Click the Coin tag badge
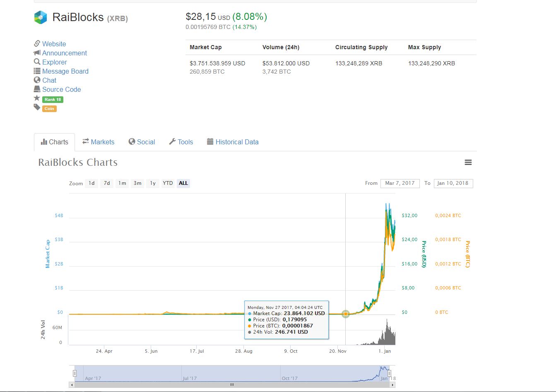Viewport: 556px width, 392px height. pyautogui.click(x=49, y=109)
